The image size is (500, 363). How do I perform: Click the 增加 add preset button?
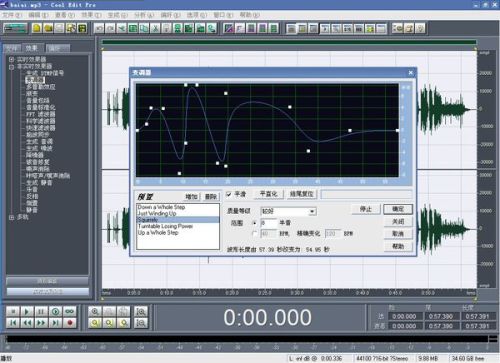point(191,197)
